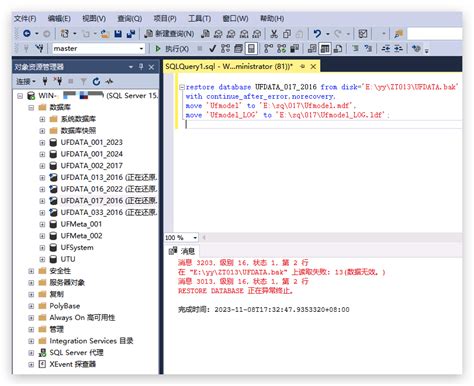Click the Save All icon
474x386 pixels.
pos(131,33)
